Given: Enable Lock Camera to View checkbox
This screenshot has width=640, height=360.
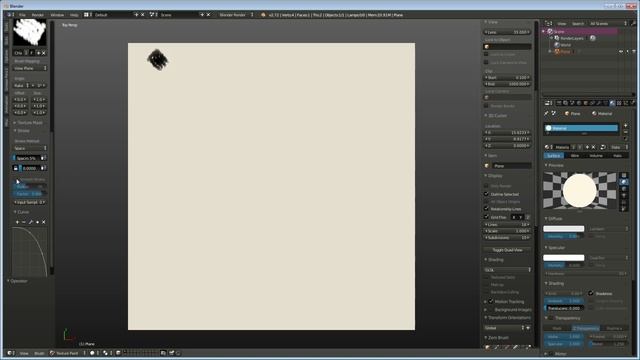Looking at the screenshot, I should [x=486, y=62].
